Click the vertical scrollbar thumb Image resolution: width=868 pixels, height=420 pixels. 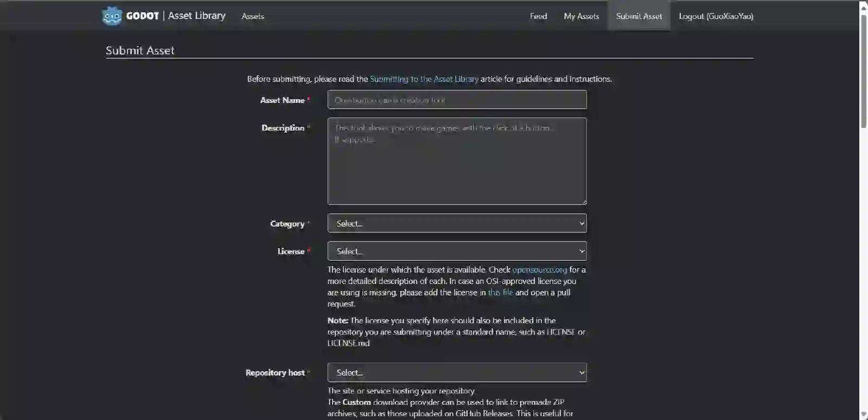tap(864, 70)
